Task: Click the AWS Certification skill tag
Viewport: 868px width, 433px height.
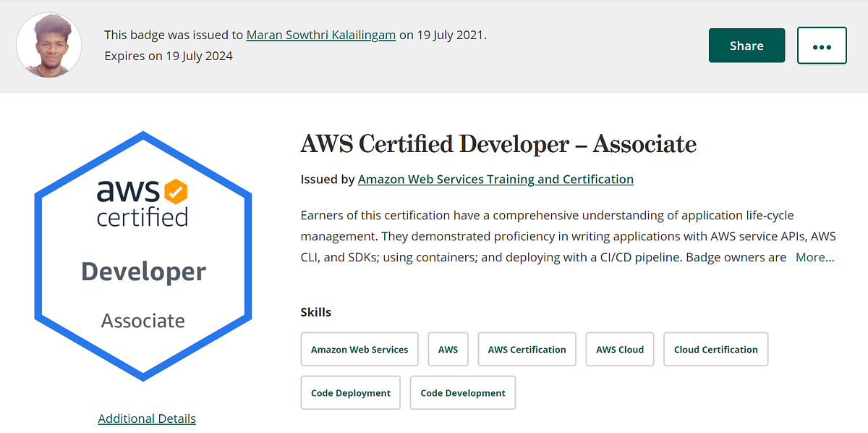Action: [527, 349]
